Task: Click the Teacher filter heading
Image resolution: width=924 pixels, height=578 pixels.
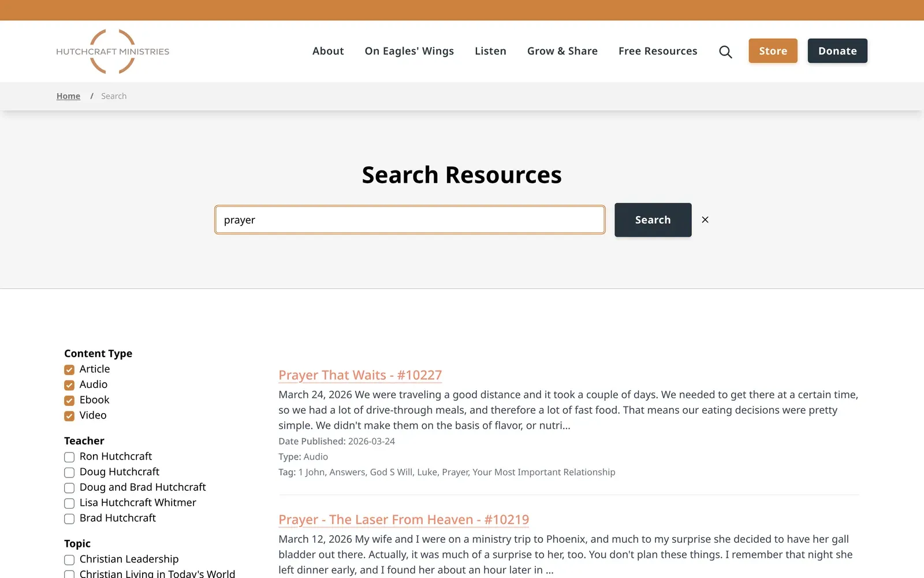Action: 84,440
